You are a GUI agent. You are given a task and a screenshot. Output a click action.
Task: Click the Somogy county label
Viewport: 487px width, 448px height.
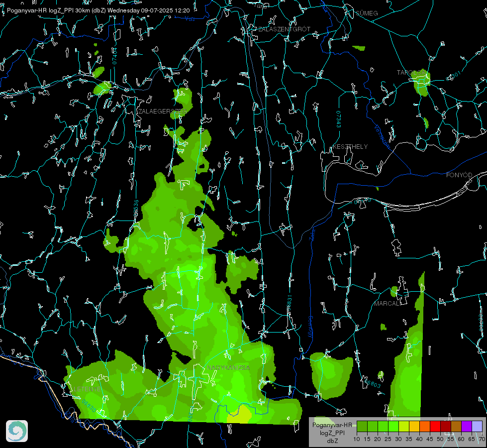(310, 327)
